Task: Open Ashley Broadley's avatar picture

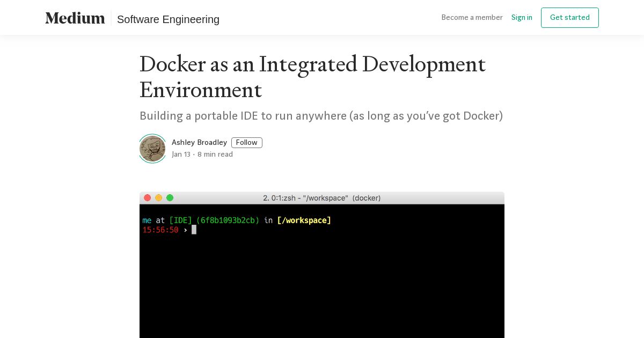Action: coord(152,149)
